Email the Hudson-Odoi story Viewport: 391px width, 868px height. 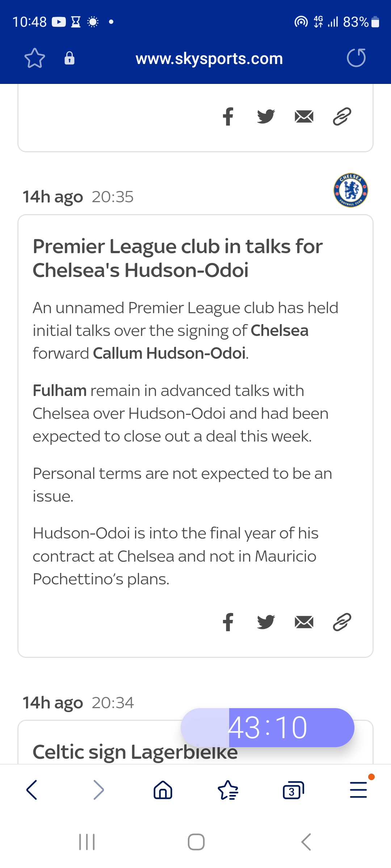click(304, 622)
